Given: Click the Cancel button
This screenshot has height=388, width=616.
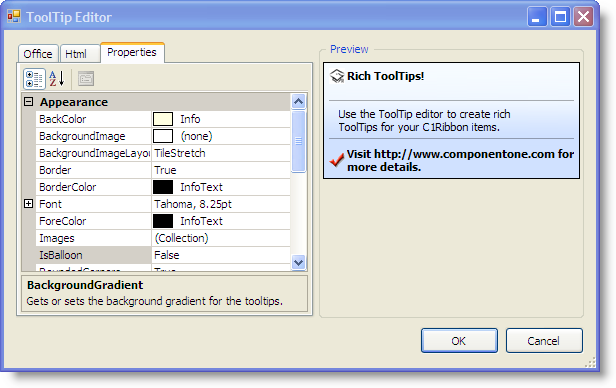Looking at the screenshot, I should coord(544,340).
